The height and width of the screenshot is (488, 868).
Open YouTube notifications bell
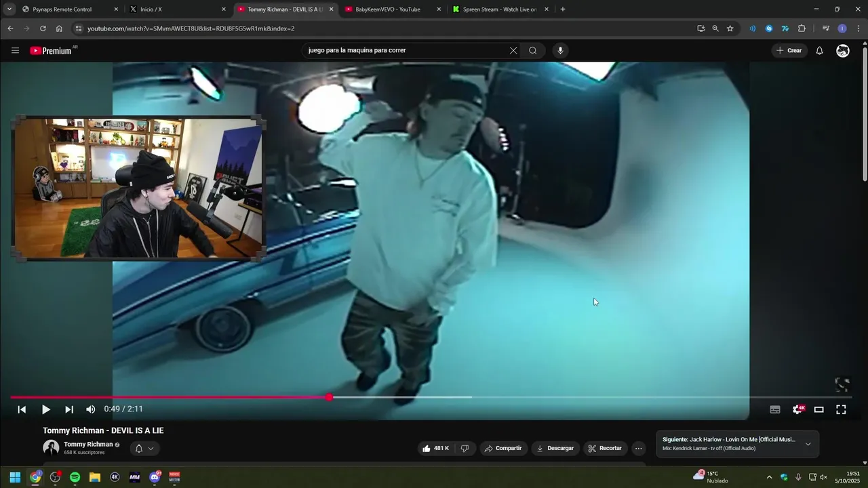tap(819, 50)
